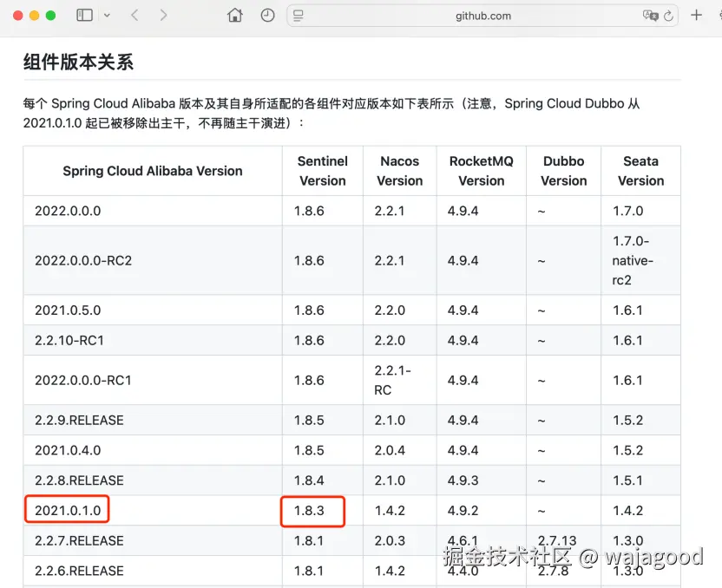Select the 2.2.9.RELEASE version cell
Image resolution: width=722 pixels, height=588 pixels.
click(153, 420)
